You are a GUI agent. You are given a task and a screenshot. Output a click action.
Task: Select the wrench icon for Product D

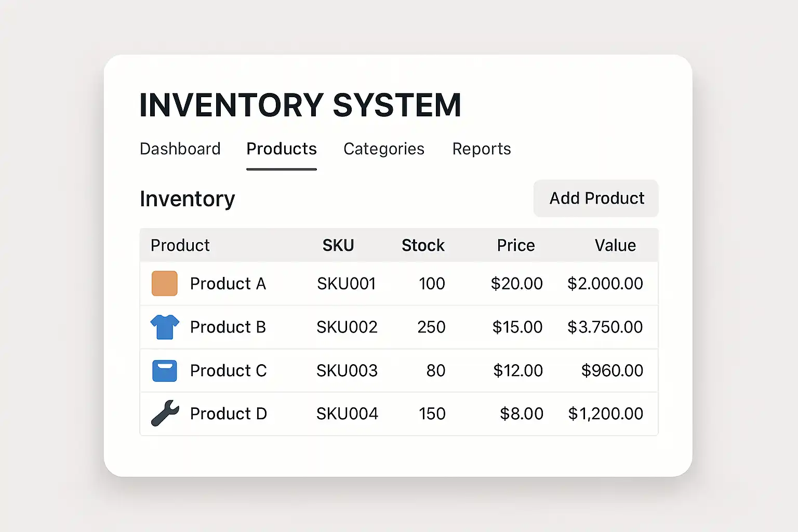click(165, 414)
